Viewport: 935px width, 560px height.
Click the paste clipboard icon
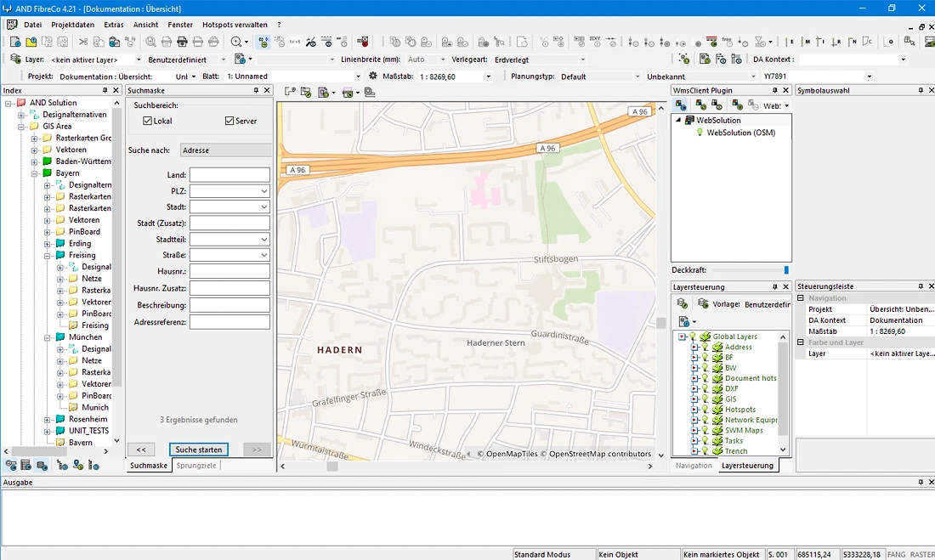point(115,42)
